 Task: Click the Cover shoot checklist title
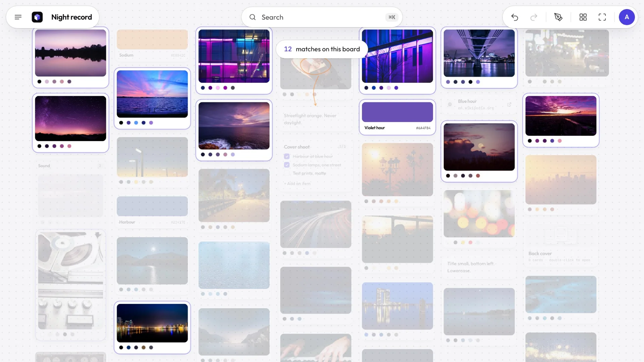(297, 147)
